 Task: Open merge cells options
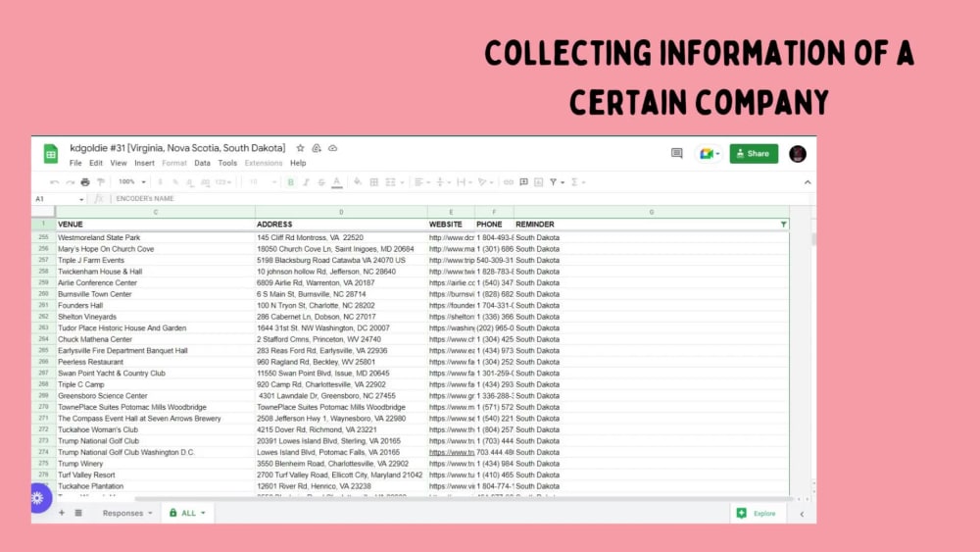pos(394,182)
